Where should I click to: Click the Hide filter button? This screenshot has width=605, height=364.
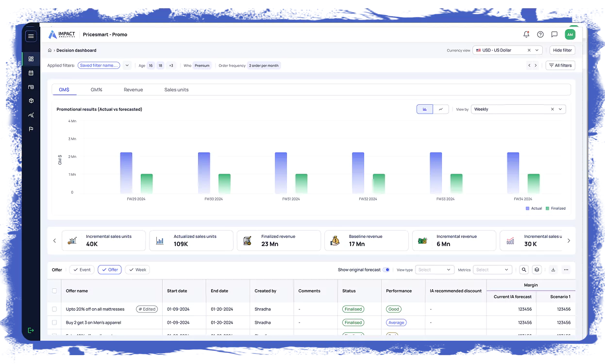[562, 50]
